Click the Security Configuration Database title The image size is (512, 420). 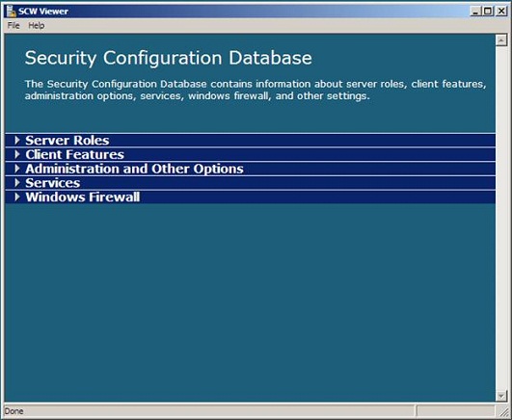169,58
